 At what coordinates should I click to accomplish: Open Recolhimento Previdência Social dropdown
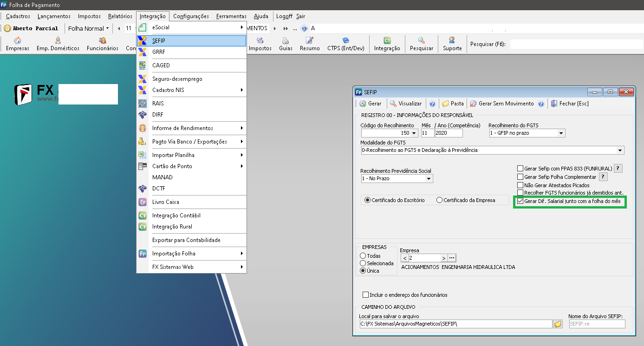429,179
